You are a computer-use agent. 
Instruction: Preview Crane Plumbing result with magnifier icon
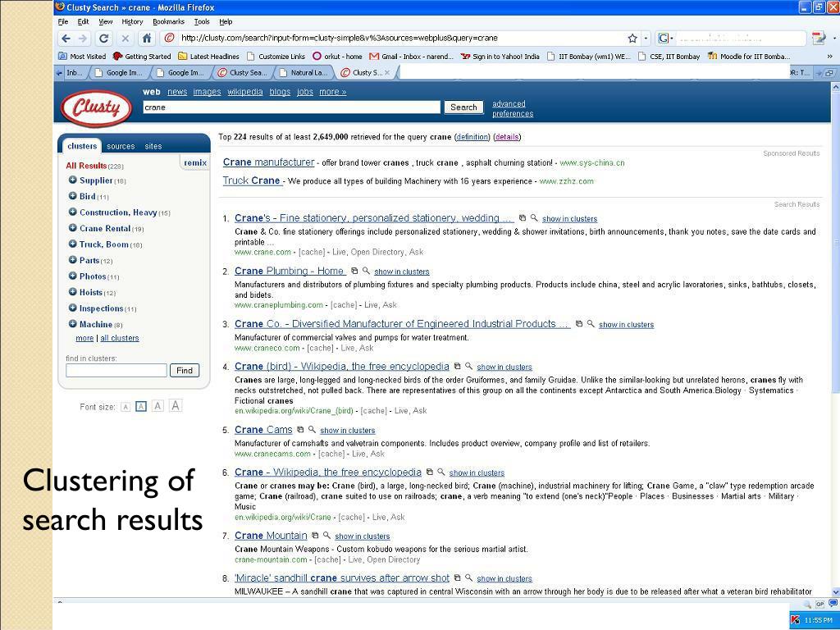pyautogui.click(x=366, y=271)
